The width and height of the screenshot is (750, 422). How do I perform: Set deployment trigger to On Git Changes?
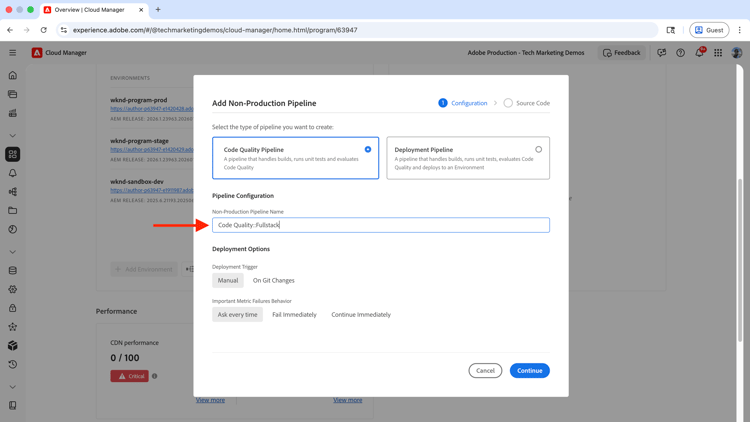tap(274, 280)
